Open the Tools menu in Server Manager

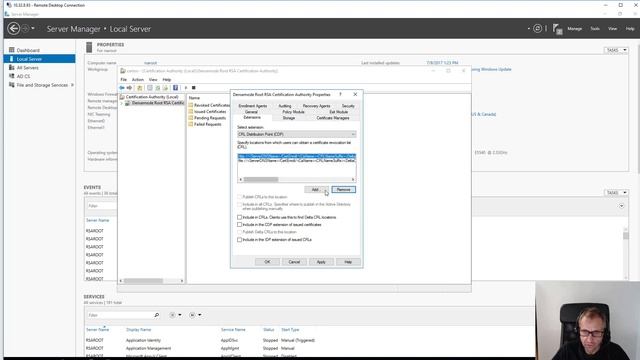(595, 29)
